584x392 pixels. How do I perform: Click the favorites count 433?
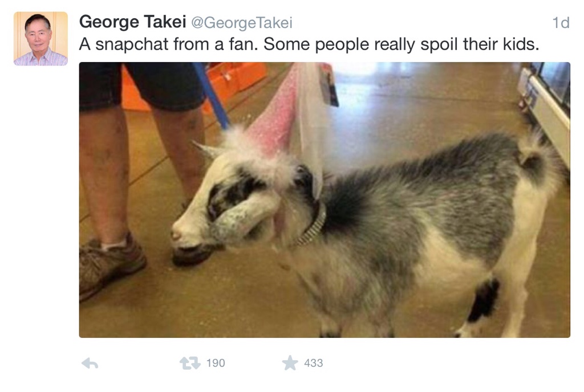tap(313, 363)
